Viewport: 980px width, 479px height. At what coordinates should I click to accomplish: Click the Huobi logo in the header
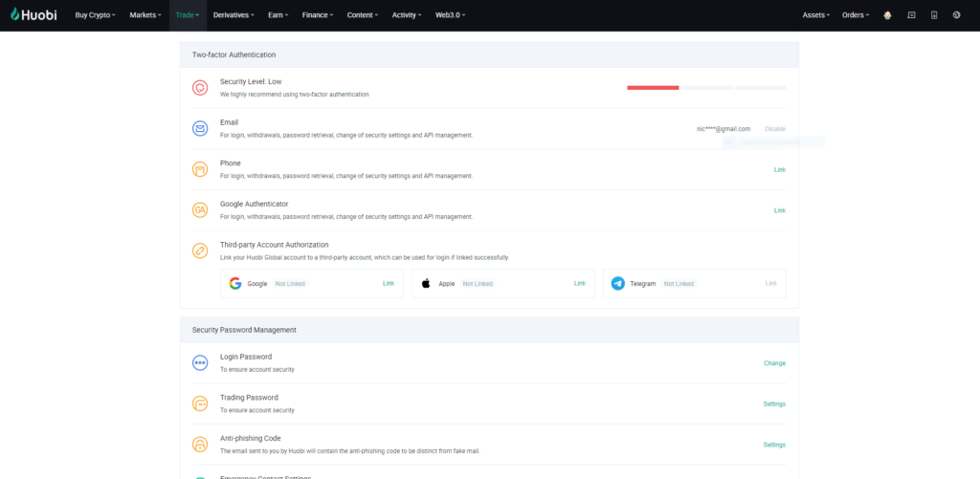click(x=33, y=15)
